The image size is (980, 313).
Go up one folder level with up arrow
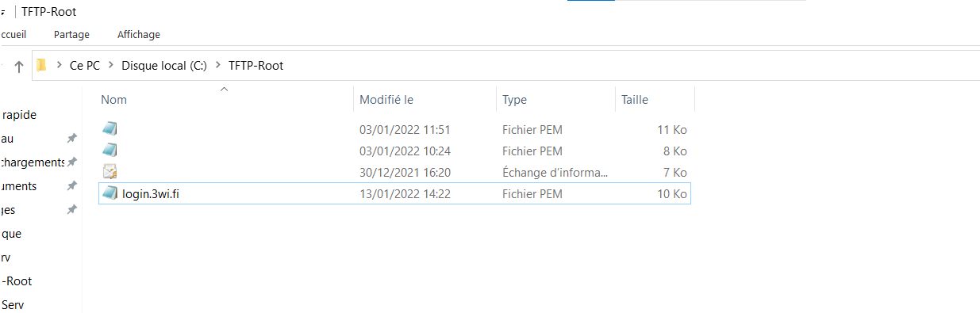tap(19, 67)
